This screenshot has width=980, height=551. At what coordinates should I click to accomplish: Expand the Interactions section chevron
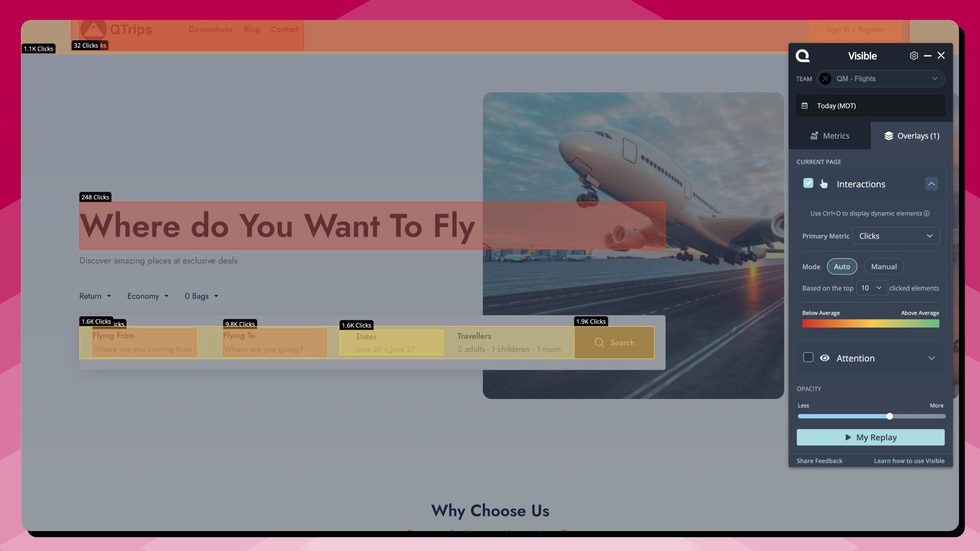point(932,184)
